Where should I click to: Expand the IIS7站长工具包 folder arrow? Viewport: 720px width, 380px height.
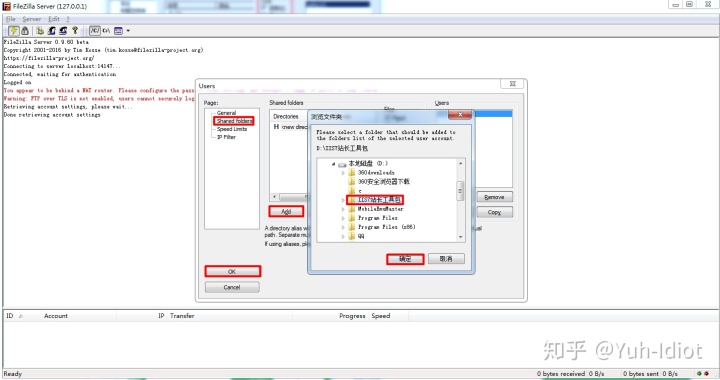coord(343,200)
